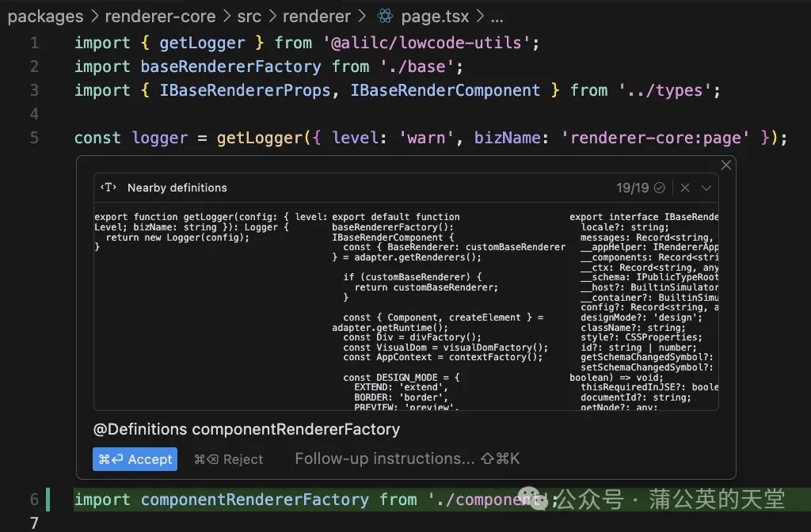
Task: Click 'baseRendererFactory' on line 2
Action: tap(230, 66)
